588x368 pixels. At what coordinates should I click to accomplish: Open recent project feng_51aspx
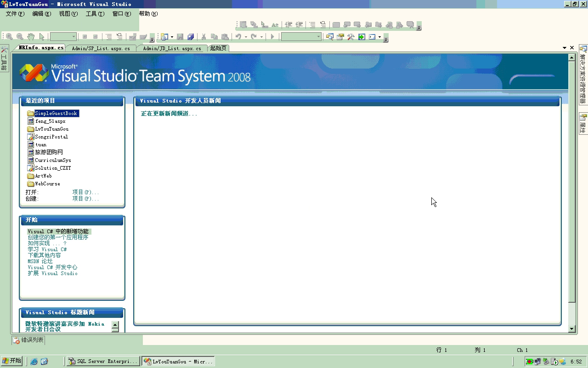pos(50,121)
